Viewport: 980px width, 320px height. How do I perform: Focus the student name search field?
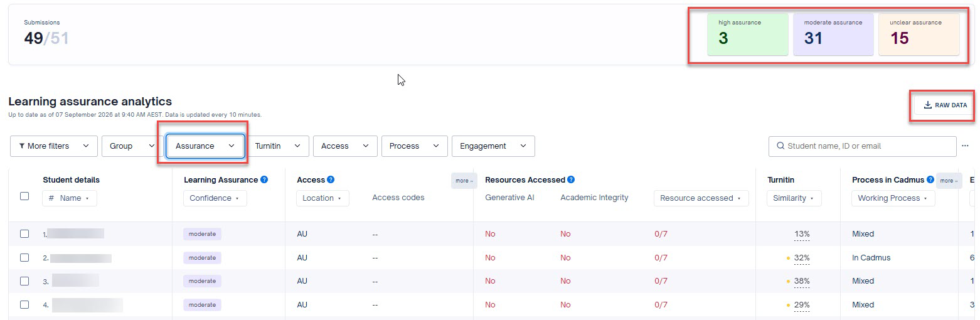coord(862,146)
